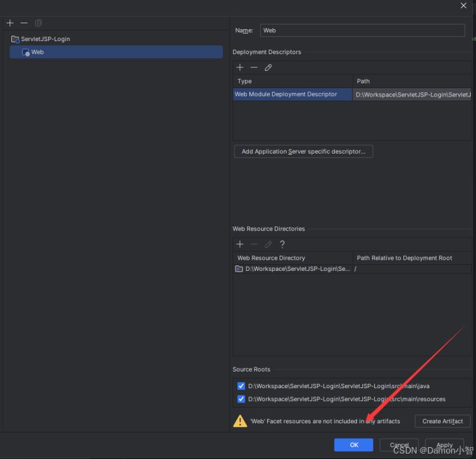Screen dimensions: 476x459
Task: Click the Create Artifact button
Action: [x=442, y=421]
